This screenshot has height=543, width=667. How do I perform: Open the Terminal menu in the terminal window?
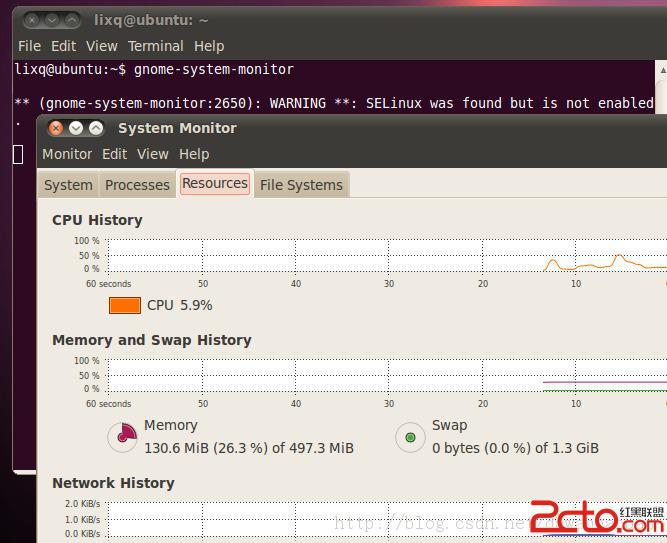pyautogui.click(x=156, y=46)
